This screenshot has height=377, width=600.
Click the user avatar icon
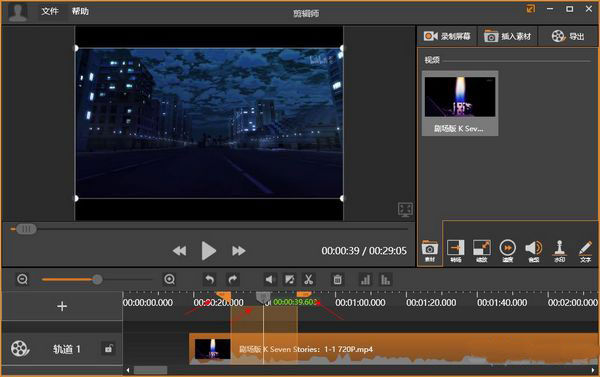[18, 12]
